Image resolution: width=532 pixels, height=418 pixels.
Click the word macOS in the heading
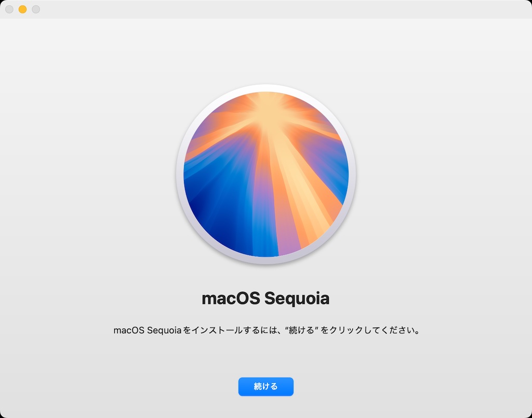[x=231, y=298]
